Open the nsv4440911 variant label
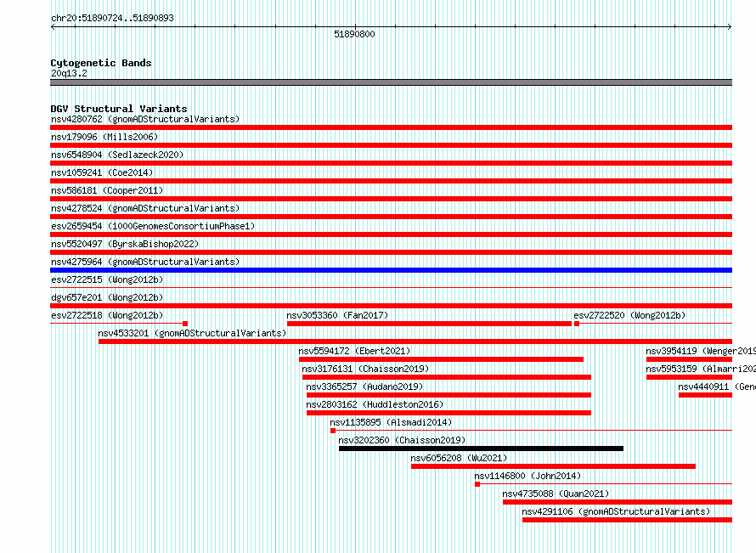The image size is (756, 553). [716, 387]
